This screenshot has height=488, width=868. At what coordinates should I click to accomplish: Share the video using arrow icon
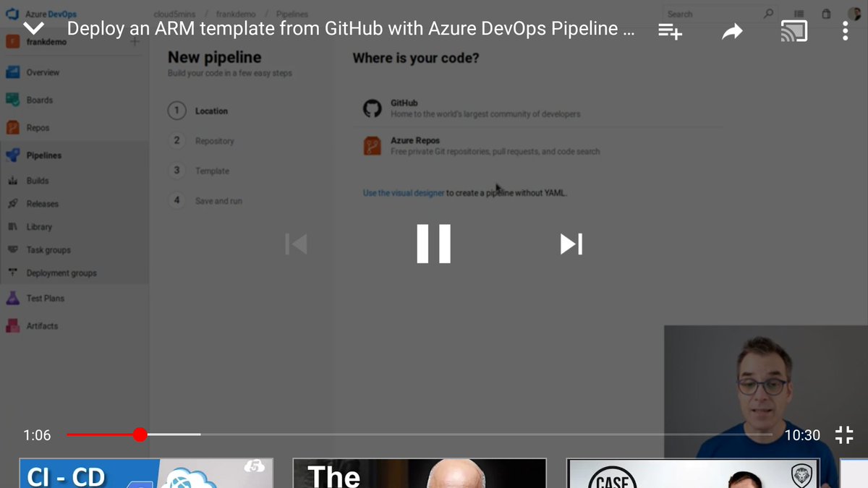coord(732,31)
